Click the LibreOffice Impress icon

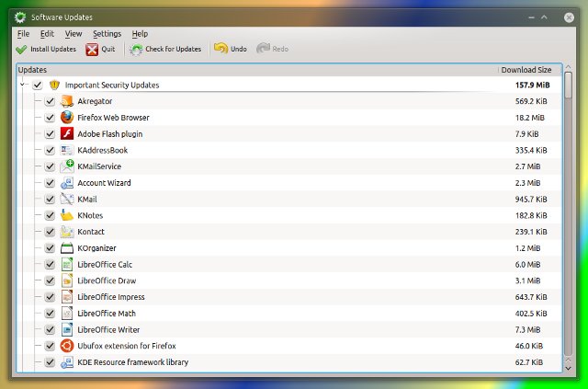pyautogui.click(x=67, y=297)
